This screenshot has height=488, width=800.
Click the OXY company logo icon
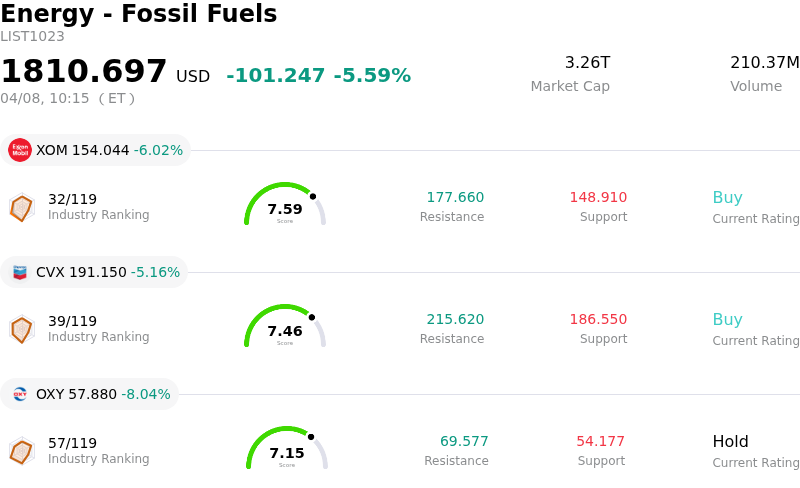click(x=20, y=394)
